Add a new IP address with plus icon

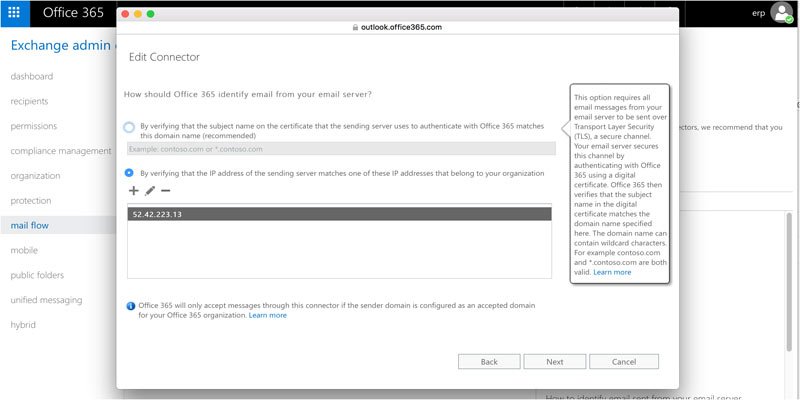click(x=133, y=191)
